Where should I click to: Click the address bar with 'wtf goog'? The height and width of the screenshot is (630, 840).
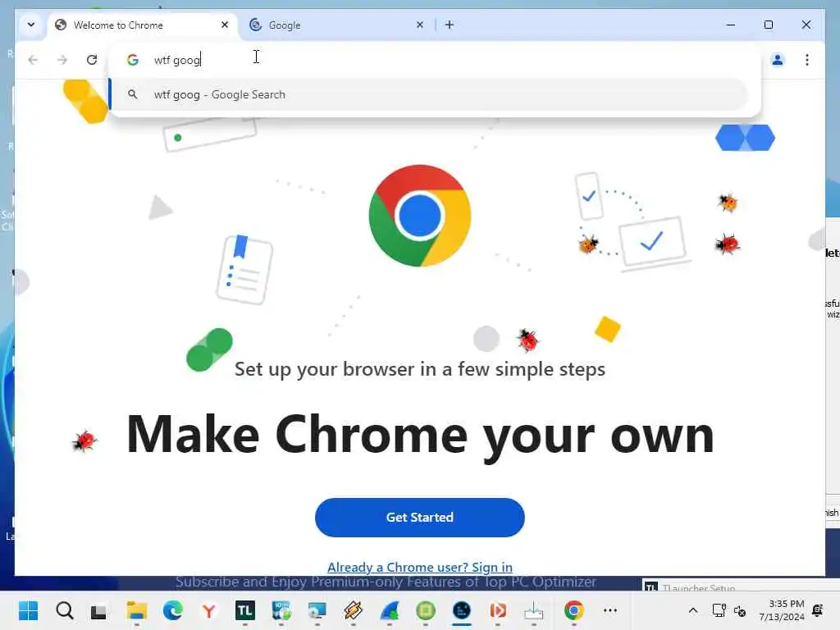434,59
